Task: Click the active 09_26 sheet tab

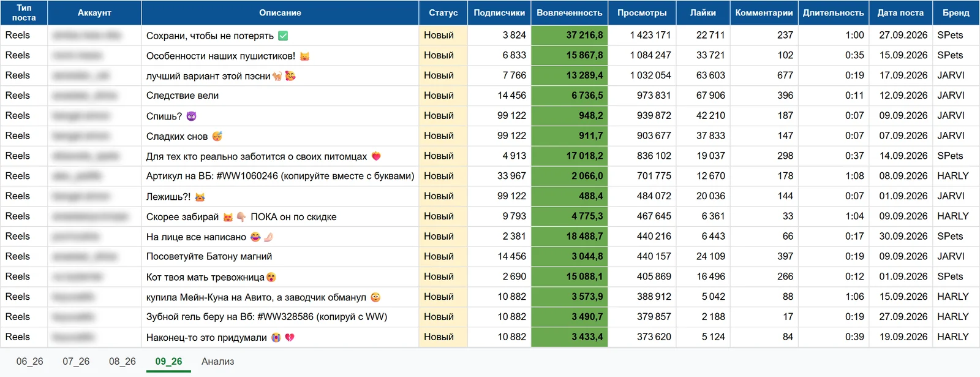Action: tap(168, 361)
